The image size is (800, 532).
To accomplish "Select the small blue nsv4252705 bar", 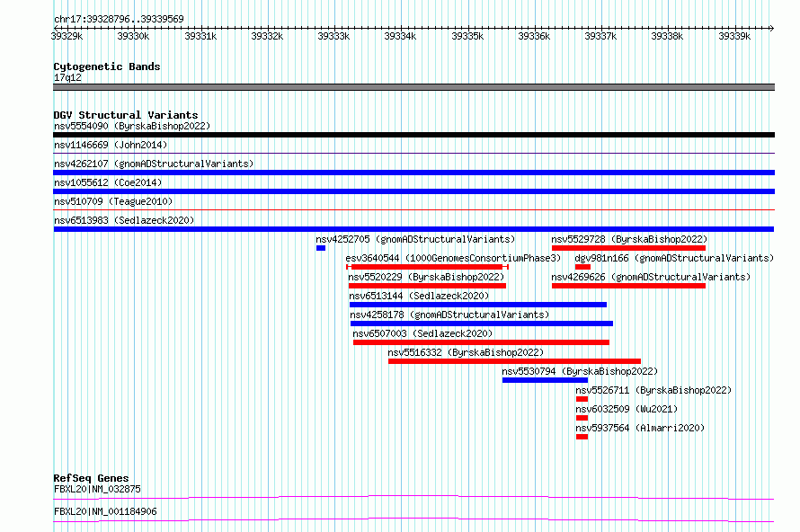I will click(x=321, y=248).
